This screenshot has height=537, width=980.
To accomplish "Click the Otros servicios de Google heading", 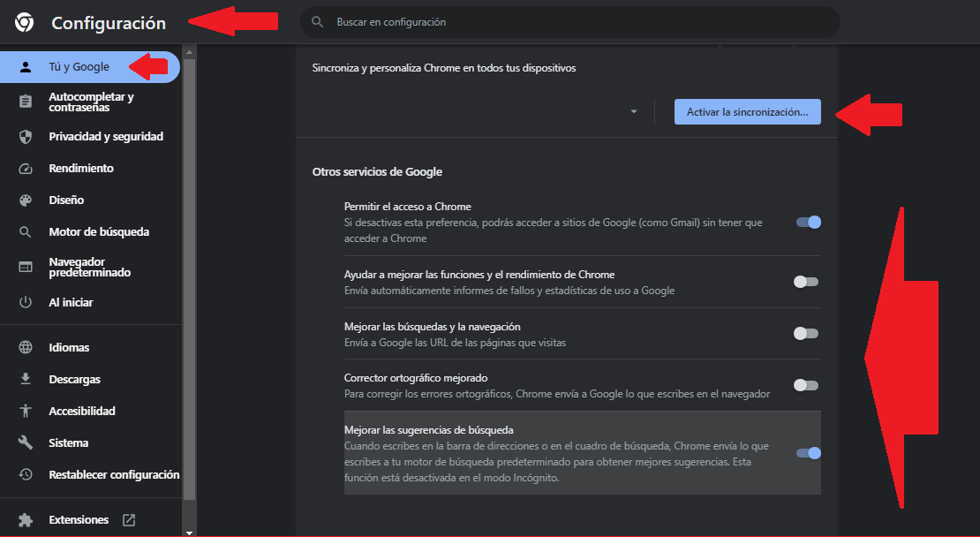I will click(x=378, y=172).
